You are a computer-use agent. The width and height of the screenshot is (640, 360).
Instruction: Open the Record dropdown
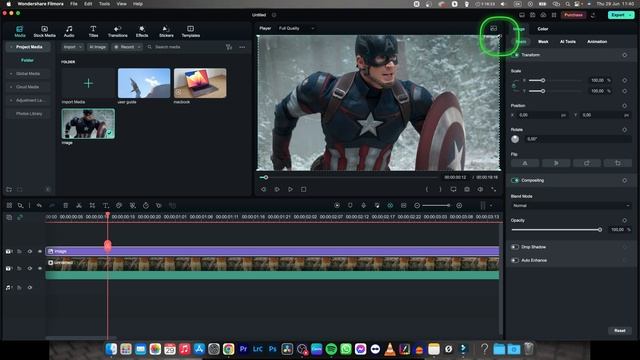(127, 47)
